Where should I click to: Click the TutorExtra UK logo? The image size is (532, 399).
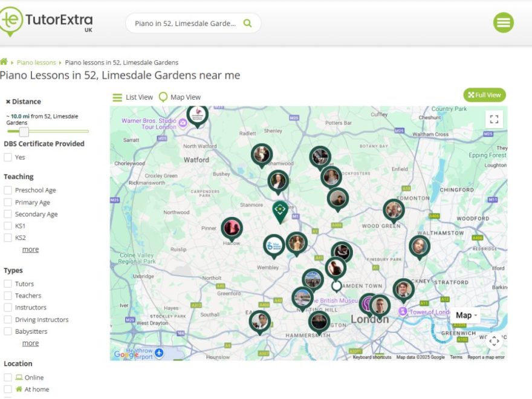[x=47, y=22]
